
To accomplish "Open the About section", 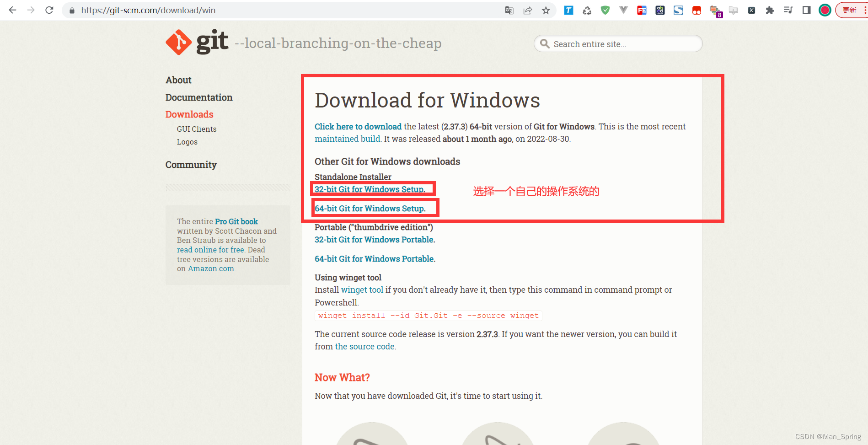I will coord(178,80).
